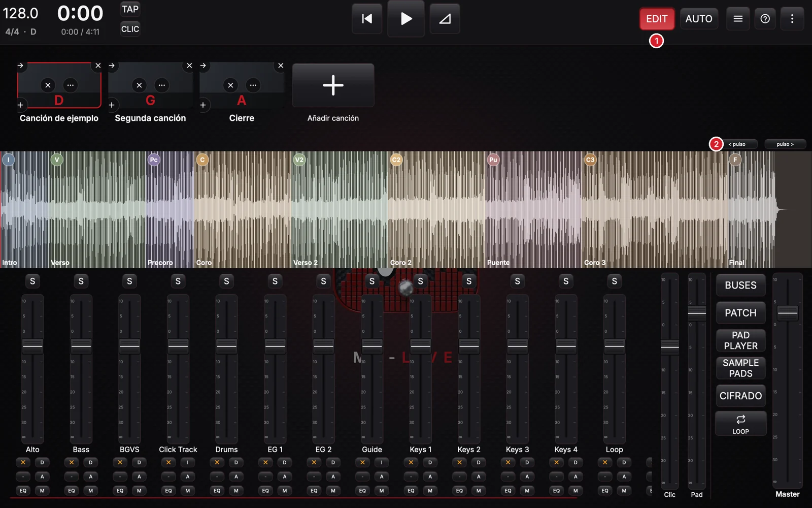Open the BUSES panel
The image size is (812, 508).
click(x=740, y=285)
